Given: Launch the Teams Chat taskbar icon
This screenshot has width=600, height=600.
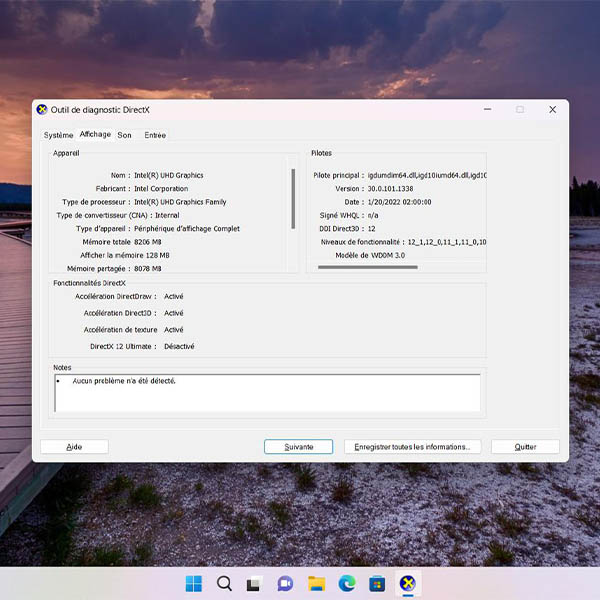Looking at the screenshot, I should [285, 583].
